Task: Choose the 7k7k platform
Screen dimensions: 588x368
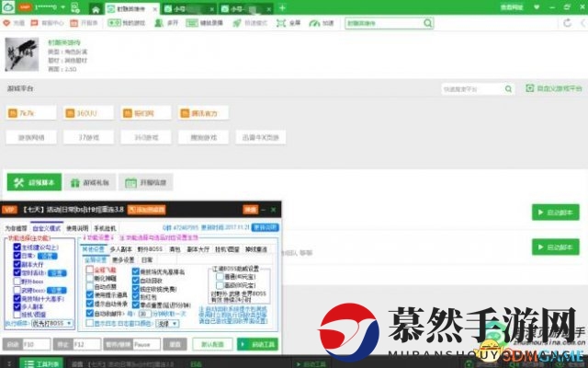Action: click(31, 112)
